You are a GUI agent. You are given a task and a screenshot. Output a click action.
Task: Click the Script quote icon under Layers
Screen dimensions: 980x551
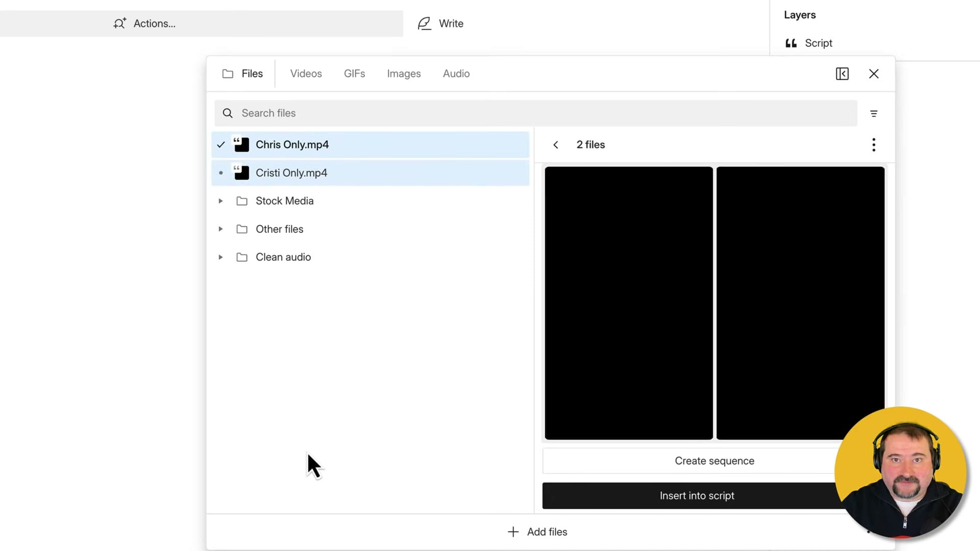tap(791, 43)
